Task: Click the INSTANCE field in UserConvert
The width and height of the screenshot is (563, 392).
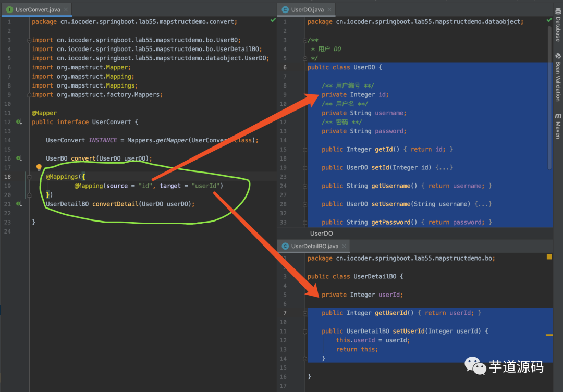Action: click(103, 140)
